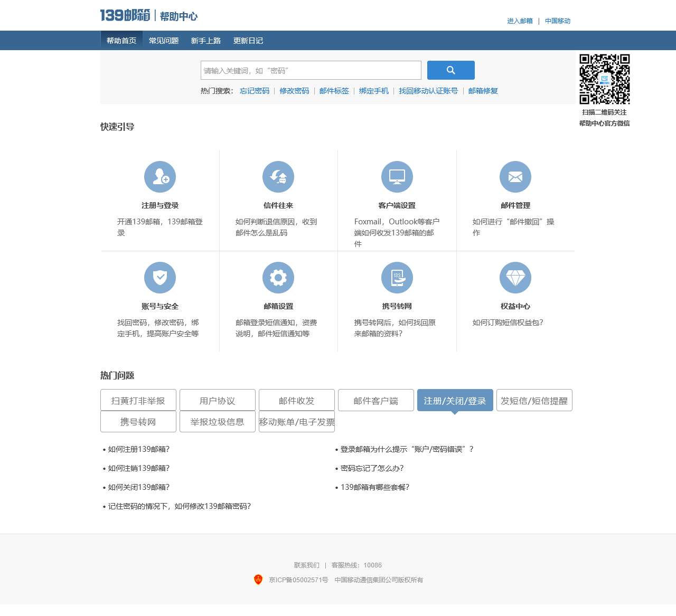676x616 pixels.
Task: Select the 扫黄打非举报 category tab
Action: tap(138, 400)
